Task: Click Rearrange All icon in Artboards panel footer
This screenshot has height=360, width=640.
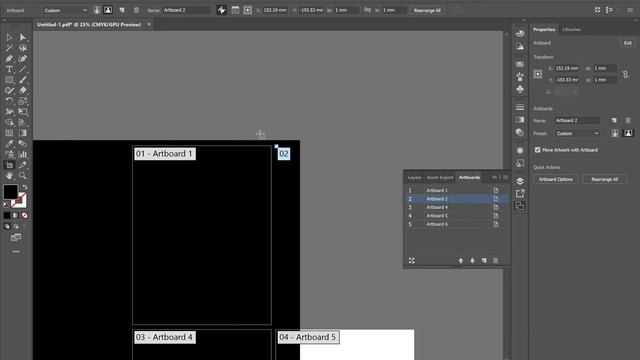Action: coord(411,261)
